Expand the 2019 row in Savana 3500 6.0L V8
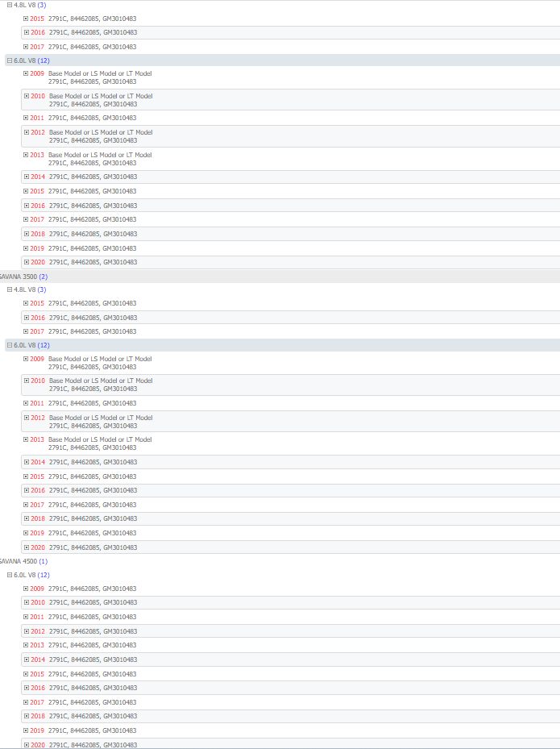This screenshot has height=749, width=560. (26, 533)
